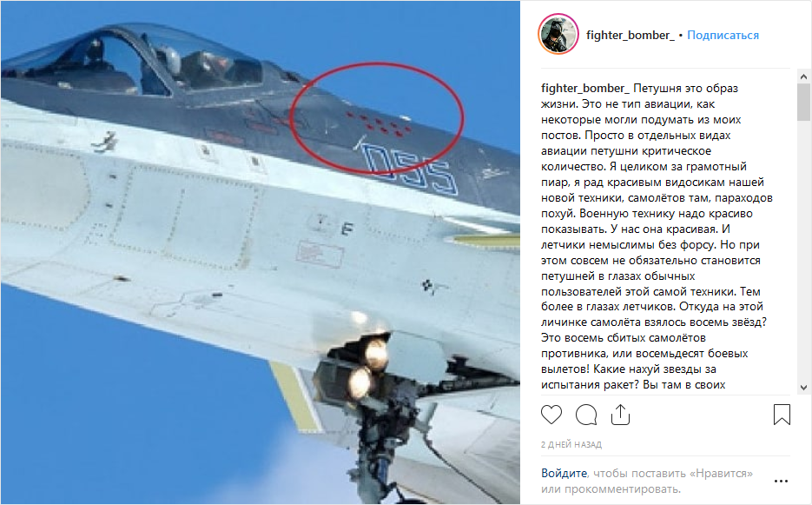The height and width of the screenshot is (505, 812).
Task: Click the caption scrollbar up arrow
Action: pyautogui.click(x=803, y=76)
